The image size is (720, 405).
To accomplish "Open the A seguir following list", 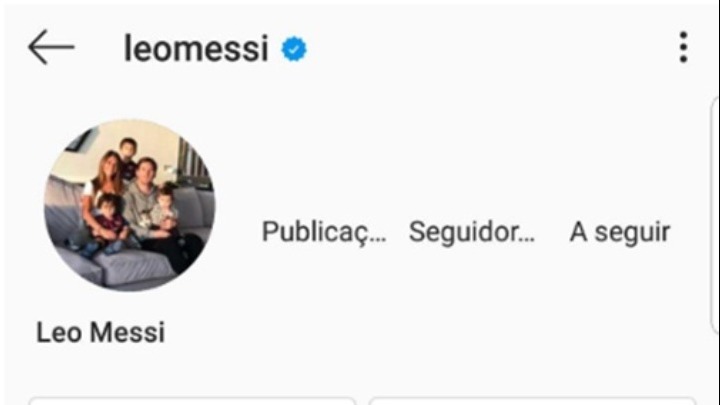I will click(x=620, y=232).
